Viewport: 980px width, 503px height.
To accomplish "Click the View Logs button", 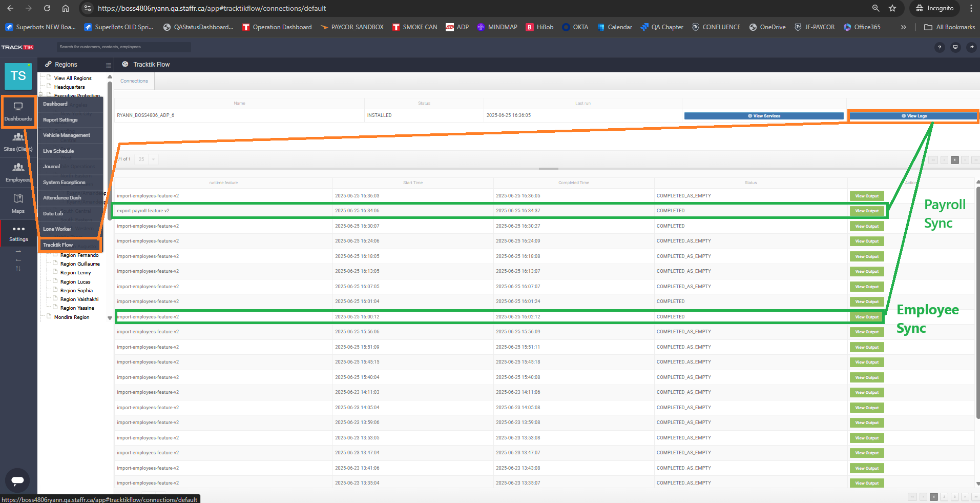I will (914, 116).
